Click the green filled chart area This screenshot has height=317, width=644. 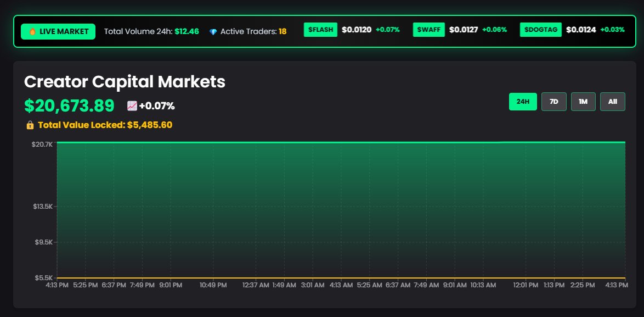coord(341,210)
